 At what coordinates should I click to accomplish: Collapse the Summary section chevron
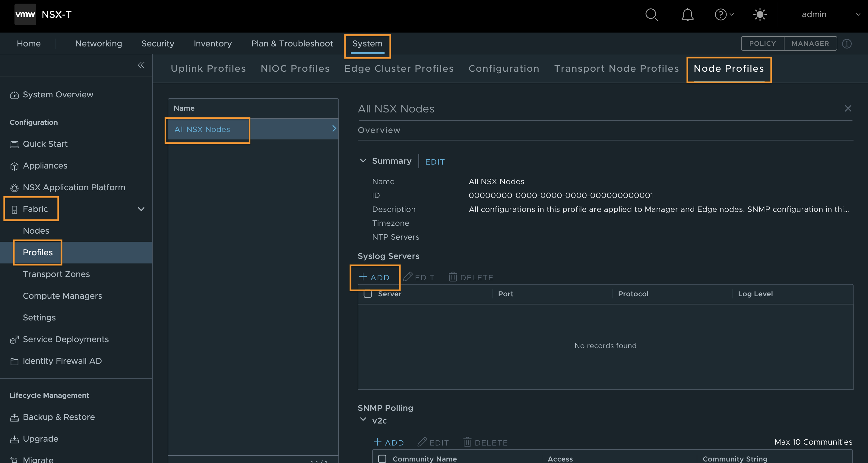point(363,161)
